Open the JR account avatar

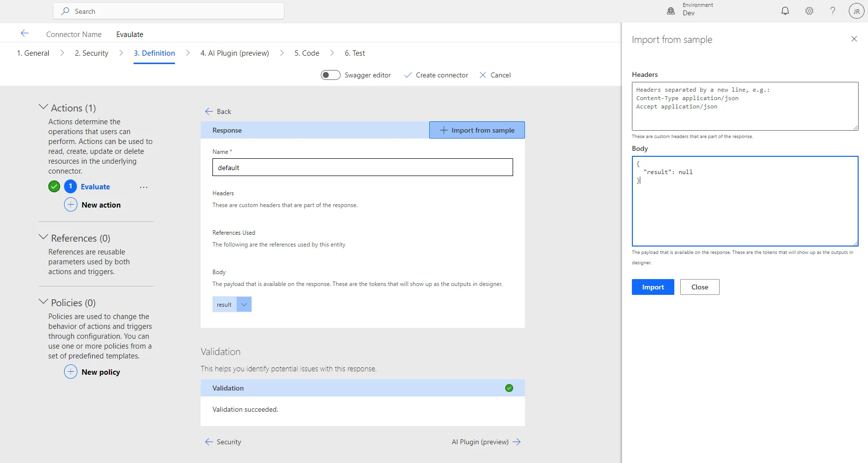pos(856,11)
